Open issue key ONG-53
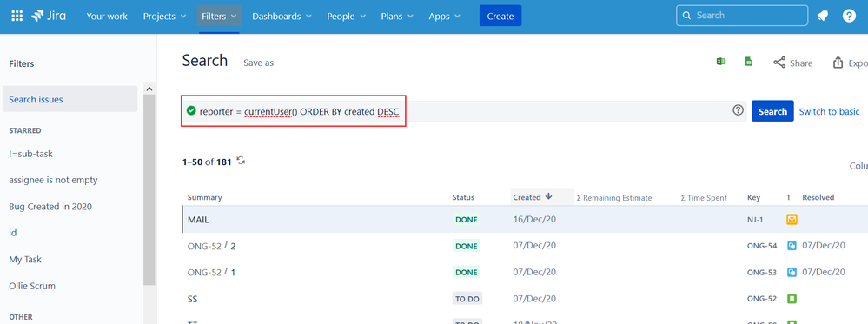 pyautogui.click(x=762, y=273)
